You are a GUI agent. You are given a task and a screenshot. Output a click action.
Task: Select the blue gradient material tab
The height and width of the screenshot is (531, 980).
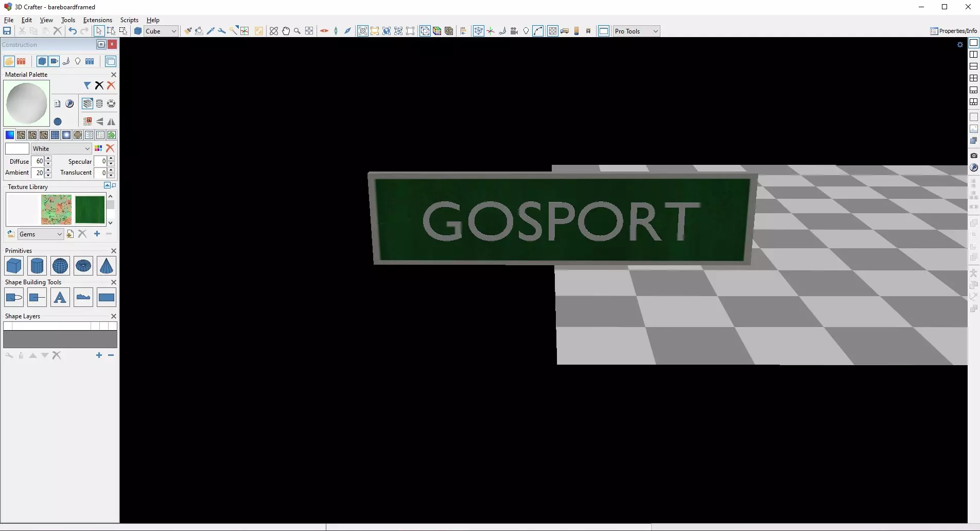[10, 135]
